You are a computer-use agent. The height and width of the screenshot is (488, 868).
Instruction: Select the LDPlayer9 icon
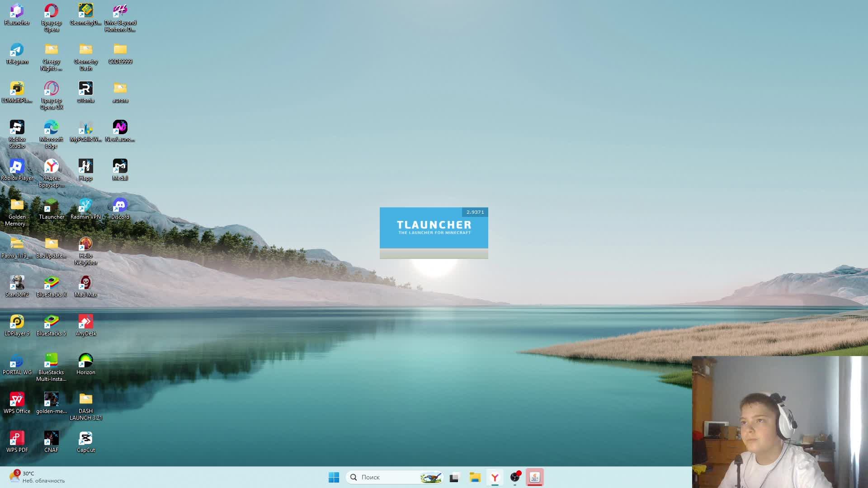[17, 326]
